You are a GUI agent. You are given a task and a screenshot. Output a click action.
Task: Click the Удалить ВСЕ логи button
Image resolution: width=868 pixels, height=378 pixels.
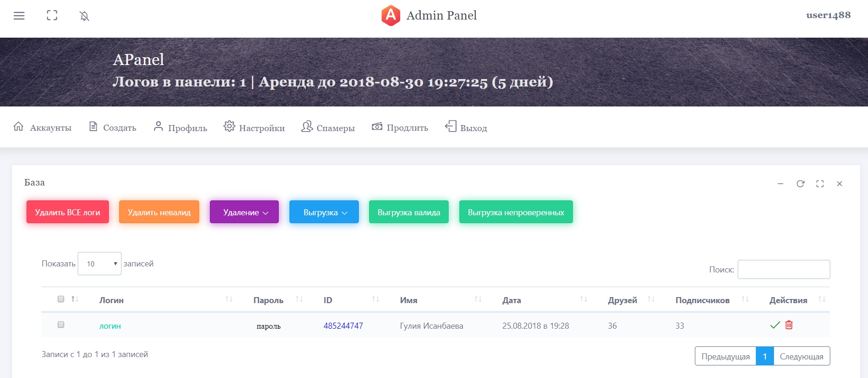click(x=67, y=212)
